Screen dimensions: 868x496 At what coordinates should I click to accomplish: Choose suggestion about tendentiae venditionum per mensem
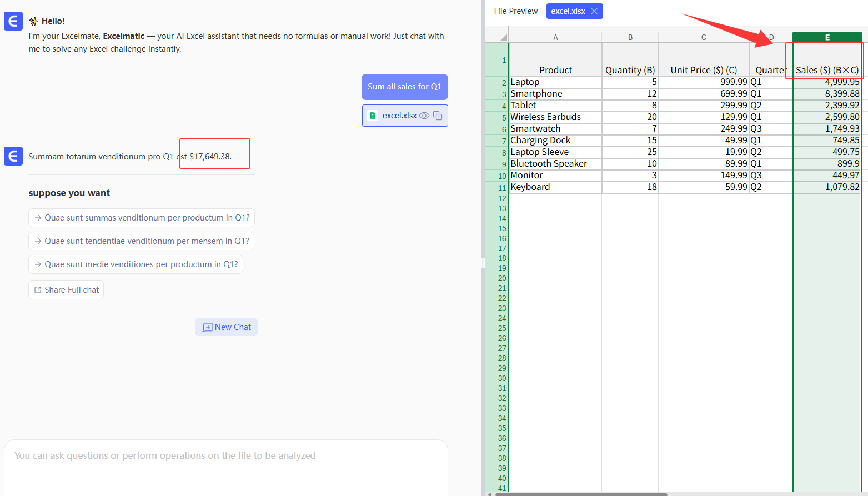142,241
